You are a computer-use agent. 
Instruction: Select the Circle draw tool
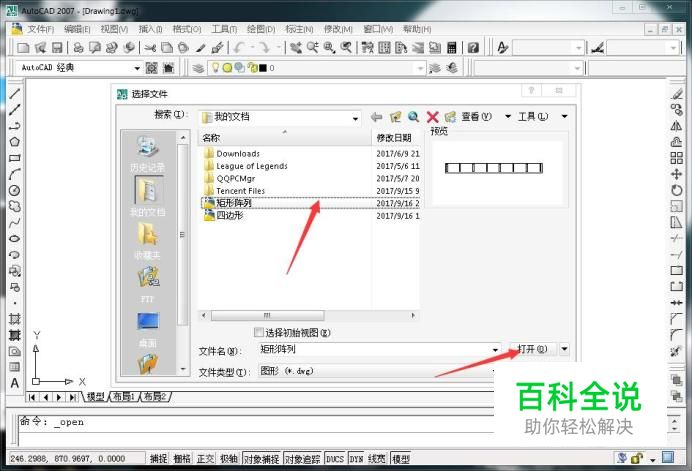pyautogui.click(x=15, y=190)
